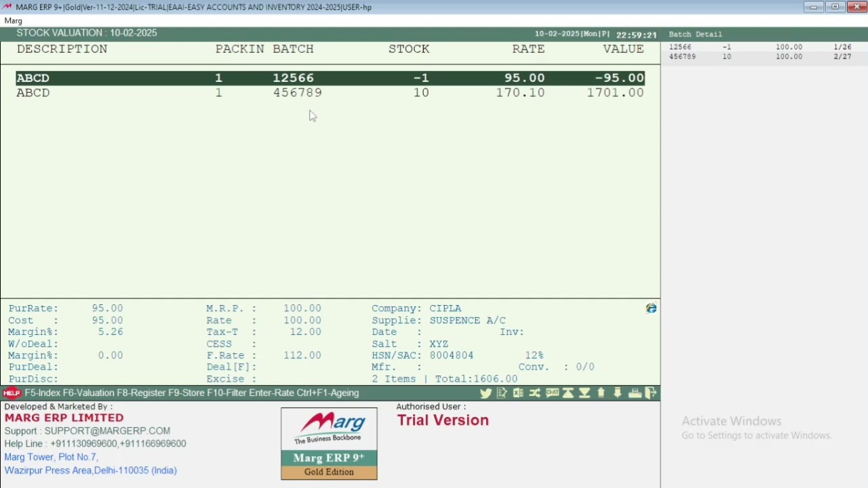Click the Marg logo in title bar
The width and height of the screenshot is (868, 488).
pos(7,7)
